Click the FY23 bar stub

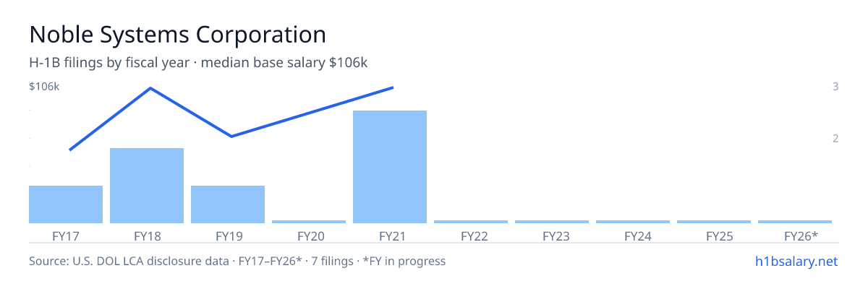[x=552, y=222]
